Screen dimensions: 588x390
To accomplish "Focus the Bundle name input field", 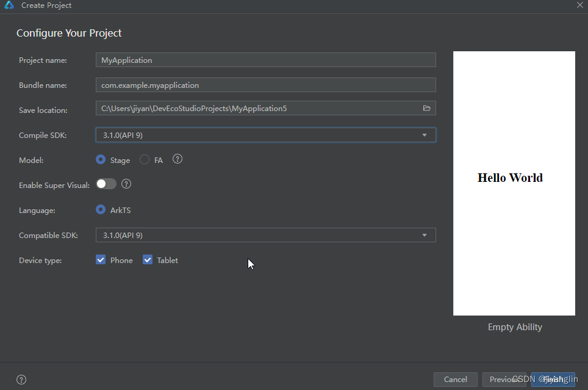I will point(266,85).
